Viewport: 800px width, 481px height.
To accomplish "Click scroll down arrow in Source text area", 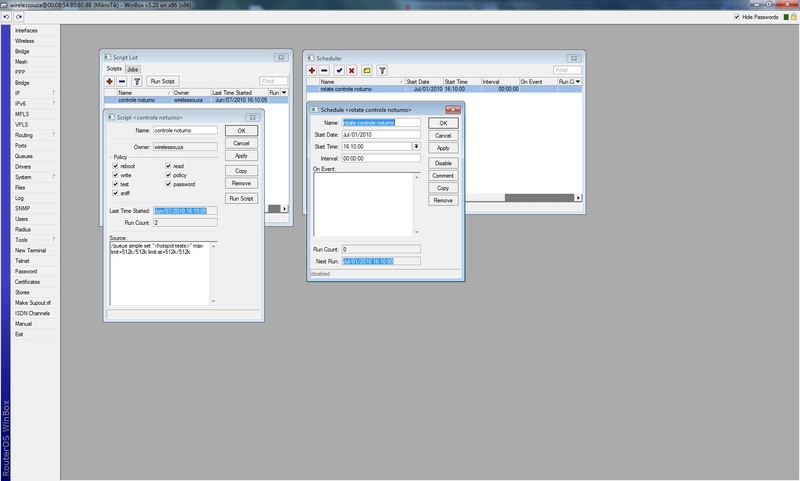I will [x=213, y=301].
